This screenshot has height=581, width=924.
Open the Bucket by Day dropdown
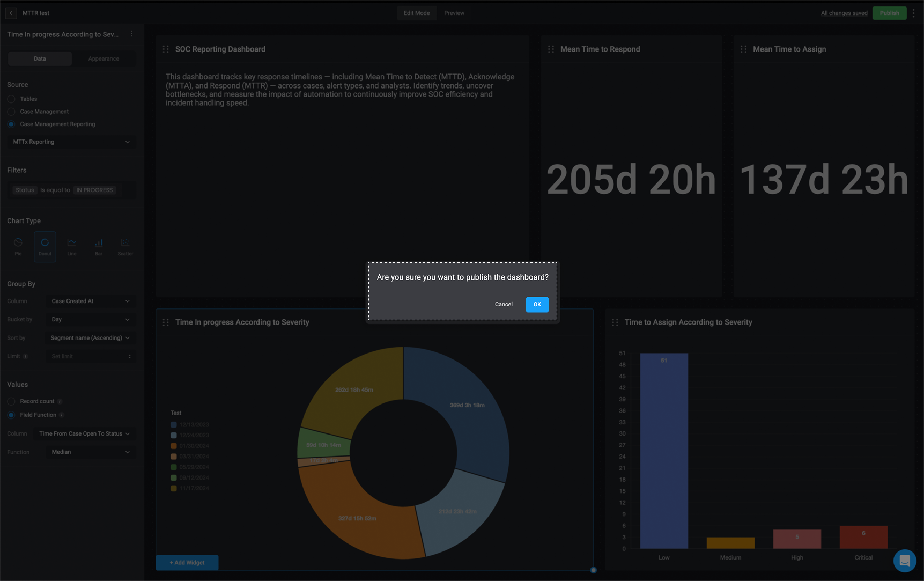pyautogui.click(x=91, y=319)
